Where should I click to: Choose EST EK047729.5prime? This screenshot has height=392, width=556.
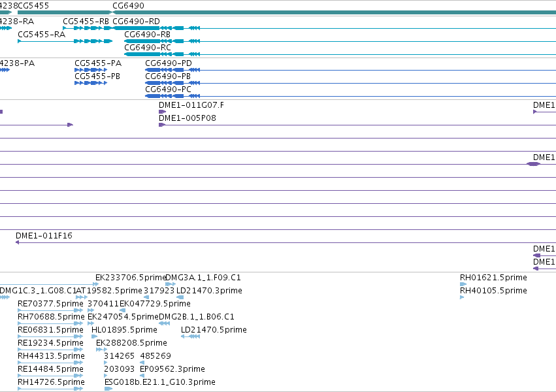coord(122,310)
